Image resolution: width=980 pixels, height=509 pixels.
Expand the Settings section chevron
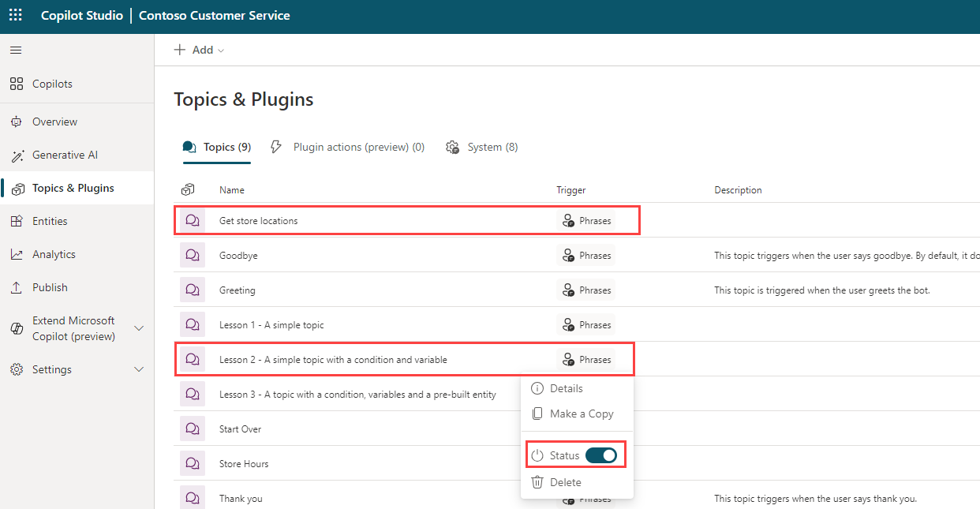click(139, 369)
